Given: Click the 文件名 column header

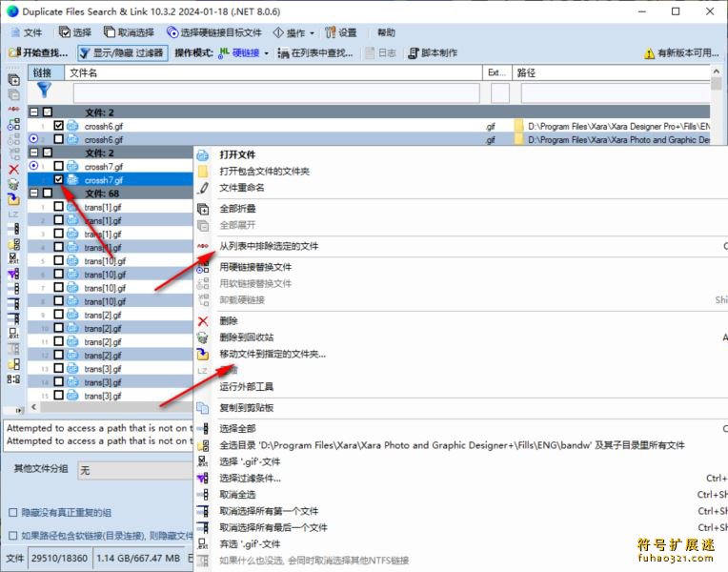Looking at the screenshot, I should point(273,72).
